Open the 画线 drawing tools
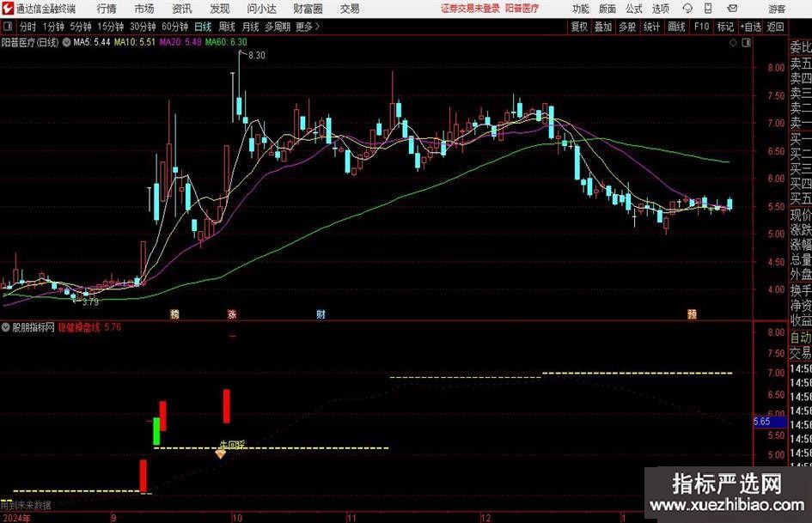The height and width of the screenshot is (523, 812). pos(676,27)
